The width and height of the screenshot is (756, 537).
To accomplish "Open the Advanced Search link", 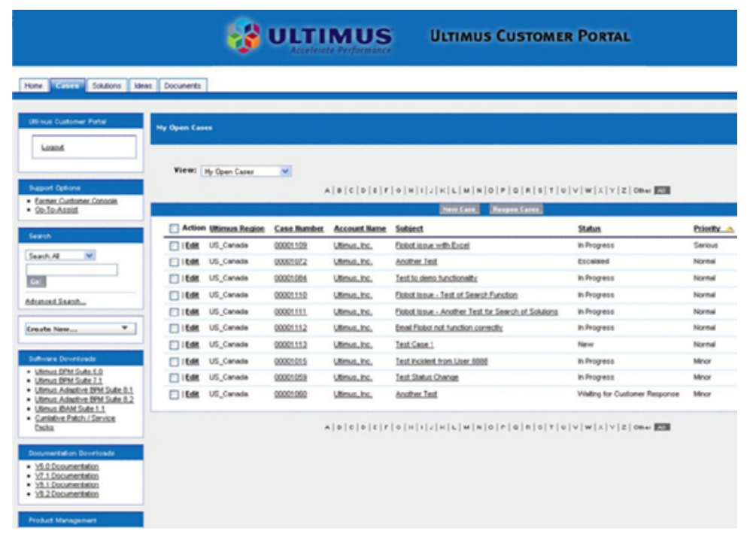I will [56, 302].
